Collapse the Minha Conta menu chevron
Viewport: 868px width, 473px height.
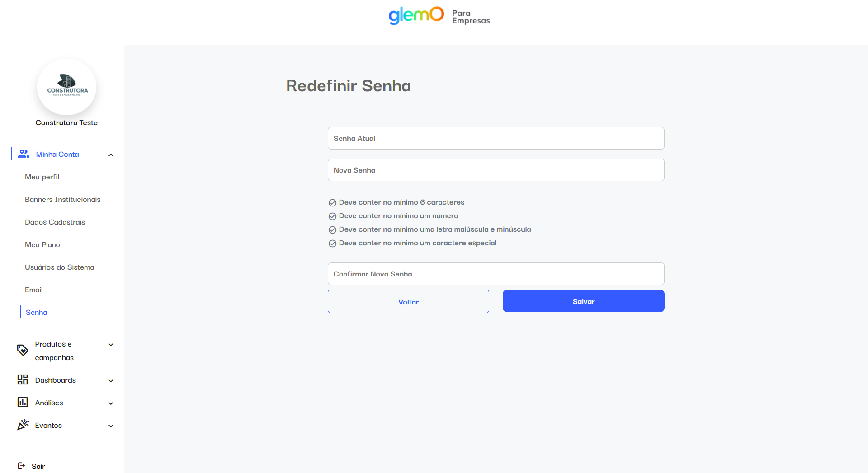111,155
